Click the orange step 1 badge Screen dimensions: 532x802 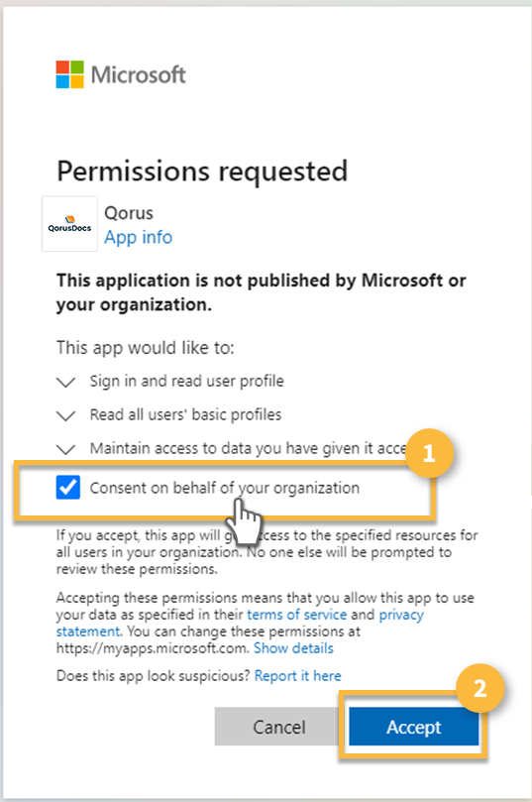(x=429, y=453)
